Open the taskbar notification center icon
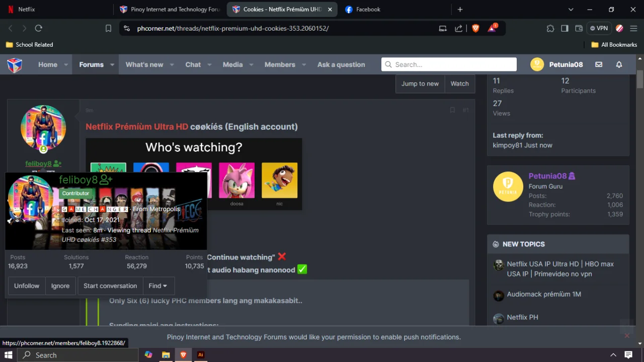This screenshot has width=644, height=362. coord(629,355)
